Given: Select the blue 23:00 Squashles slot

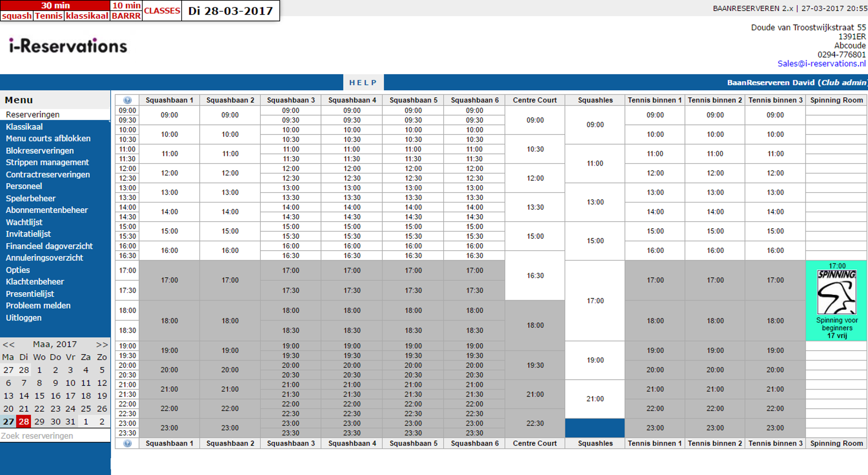Looking at the screenshot, I should click(595, 428).
